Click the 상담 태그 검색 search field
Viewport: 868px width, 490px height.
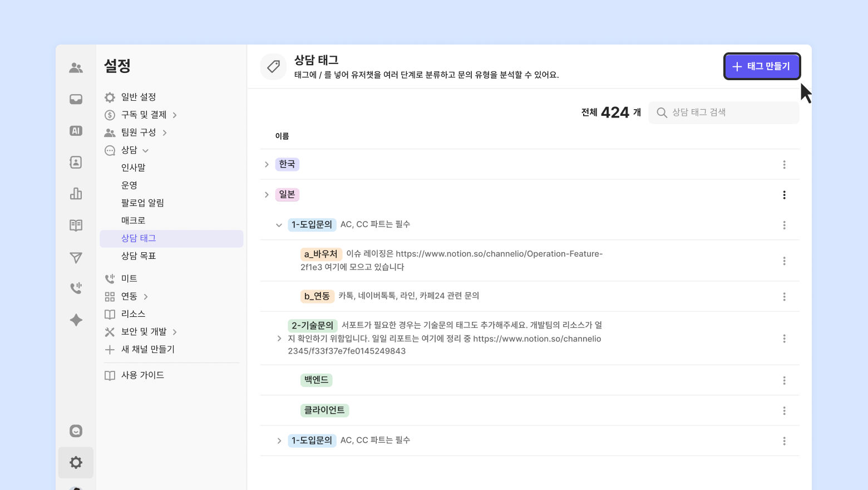click(729, 112)
